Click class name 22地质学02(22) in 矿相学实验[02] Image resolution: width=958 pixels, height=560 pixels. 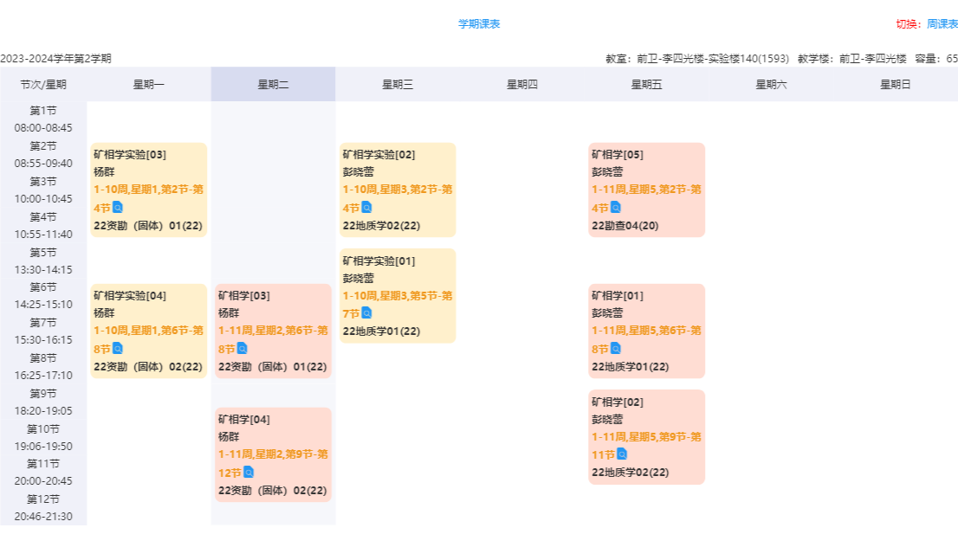(381, 226)
